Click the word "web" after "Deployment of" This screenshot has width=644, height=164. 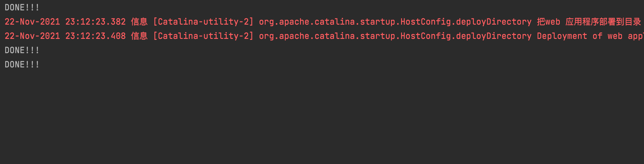pyautogui.click(x=615, y=36)
